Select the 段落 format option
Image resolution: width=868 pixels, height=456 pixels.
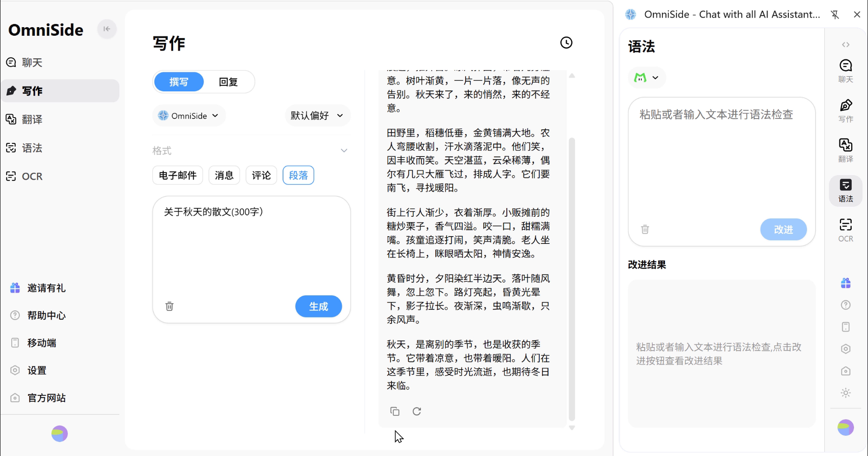(x=298, y=176)
